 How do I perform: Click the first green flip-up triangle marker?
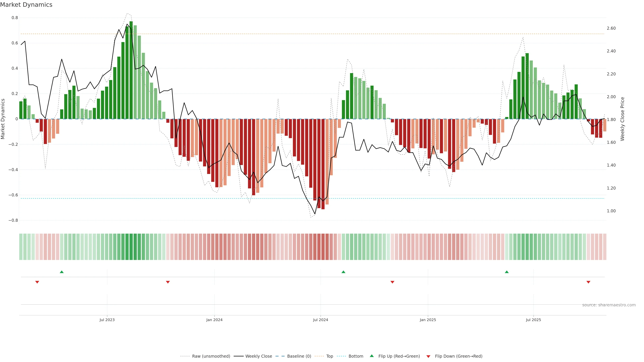point(62,272)
